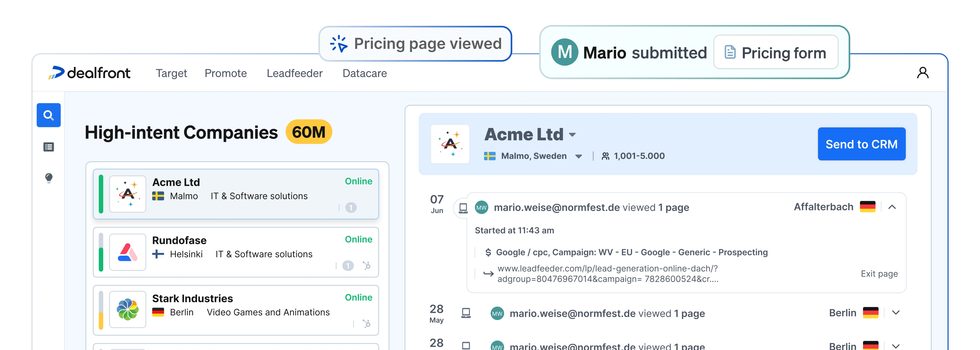Collapse the 07 Jun Affalterbach visit
This screenshot has width=980, height=350.
[892, 207]
